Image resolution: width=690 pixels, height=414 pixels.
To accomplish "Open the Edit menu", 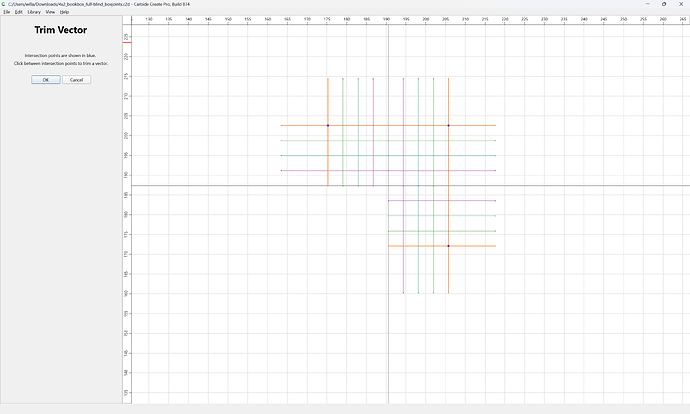I will (x=18, y=12).
